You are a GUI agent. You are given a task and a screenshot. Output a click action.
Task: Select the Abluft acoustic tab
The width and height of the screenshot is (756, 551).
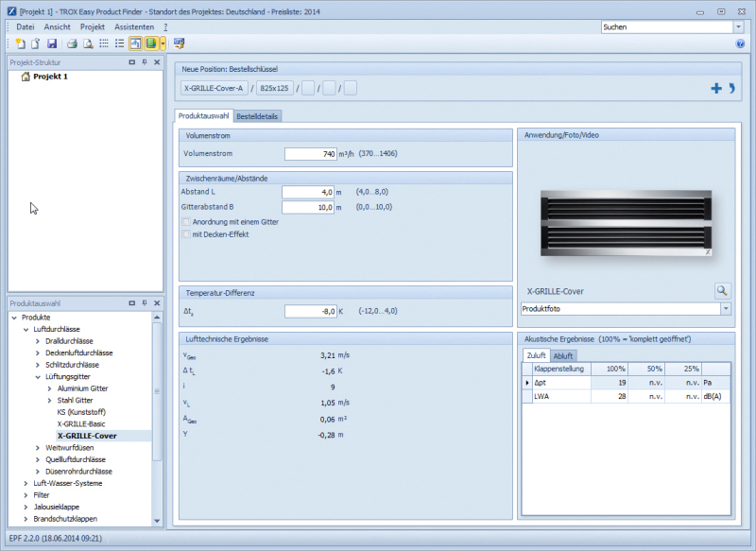point(562,355)
